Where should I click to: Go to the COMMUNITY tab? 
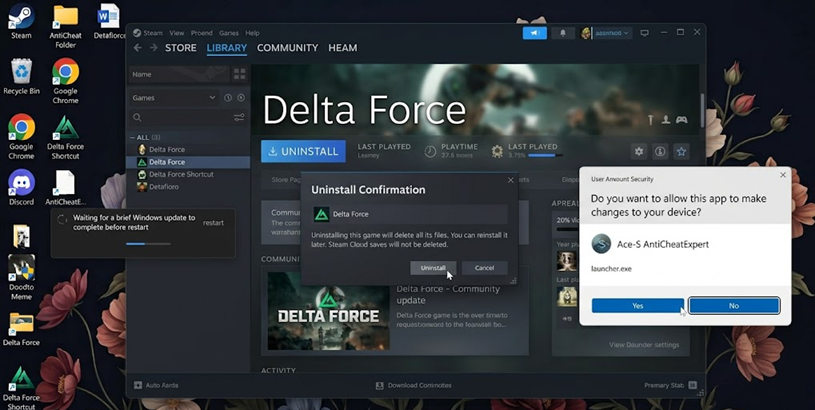[287, 48]
